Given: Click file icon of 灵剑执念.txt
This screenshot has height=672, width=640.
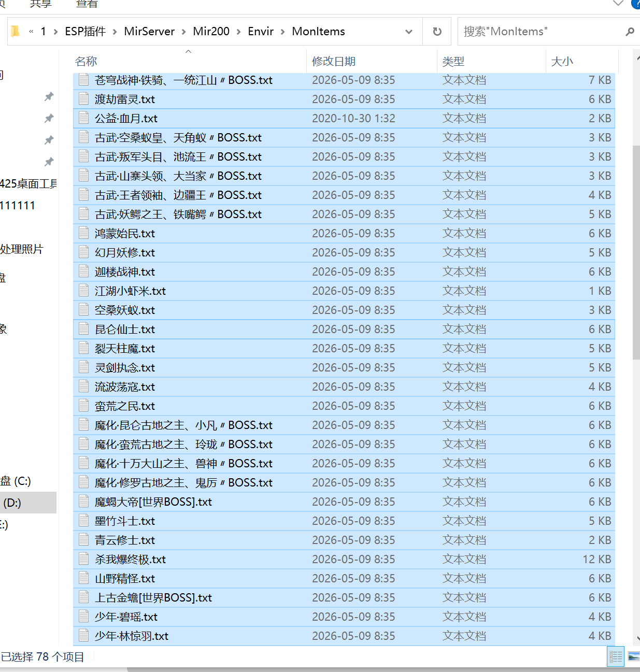Looking at the screenshot, I should point(83,367).
